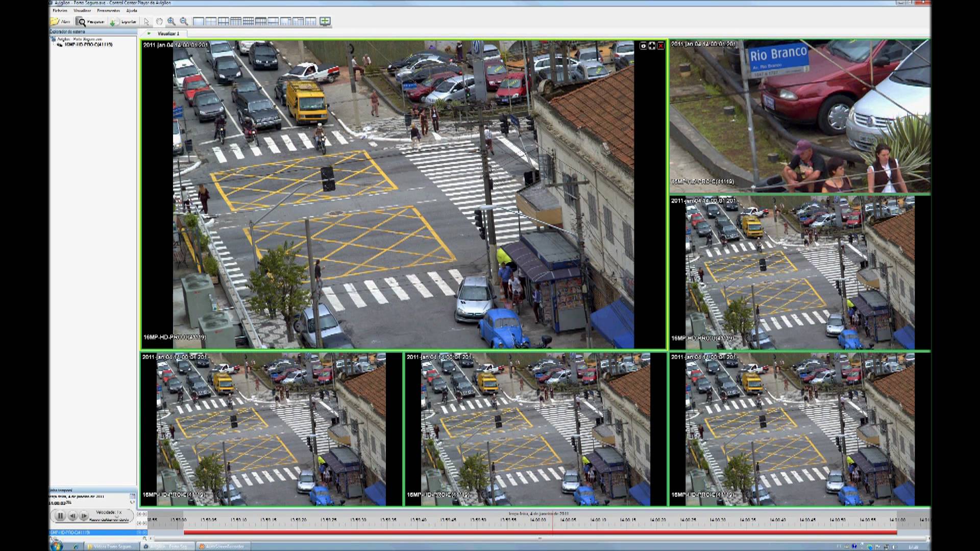Image resolution: width=980 pixels, height=551 pixels.
Task: Switch to Avigilon Porto Seguro taskbar item
Action: (x=166, y=546)
